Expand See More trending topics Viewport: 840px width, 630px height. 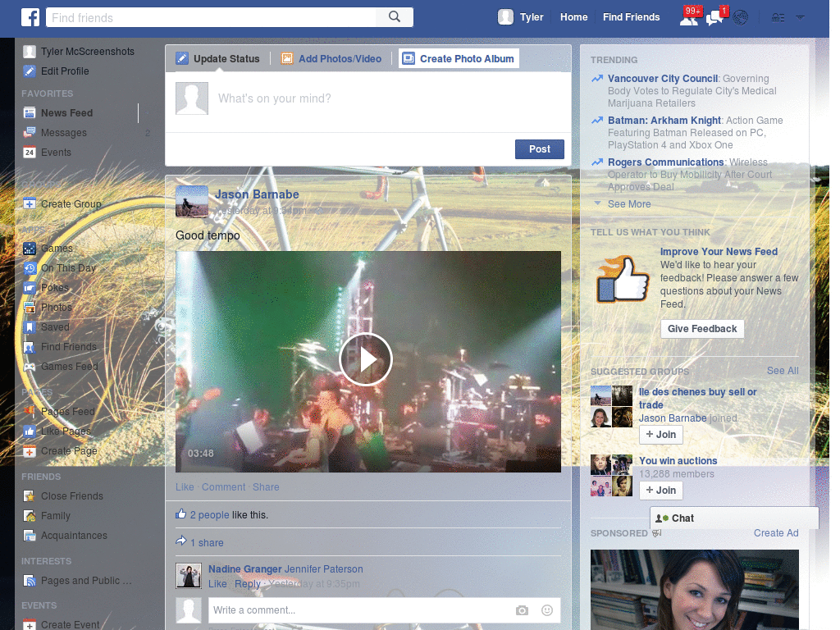[x=629, y=204]
